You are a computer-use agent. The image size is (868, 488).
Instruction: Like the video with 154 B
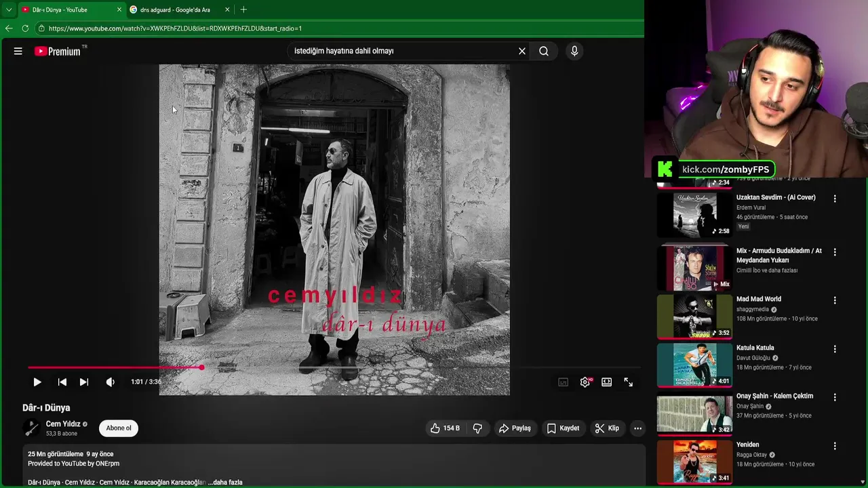(445, 428)
